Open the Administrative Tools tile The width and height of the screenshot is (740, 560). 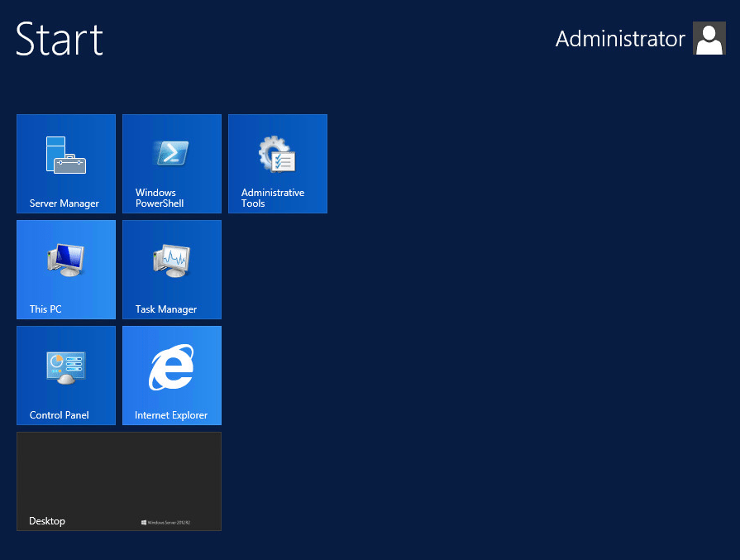[x=278, y=164]
